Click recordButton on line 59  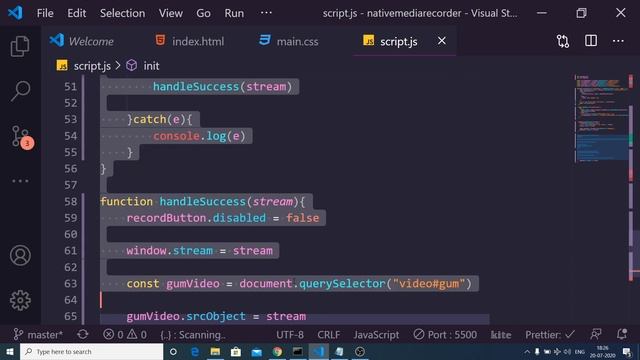166,218
